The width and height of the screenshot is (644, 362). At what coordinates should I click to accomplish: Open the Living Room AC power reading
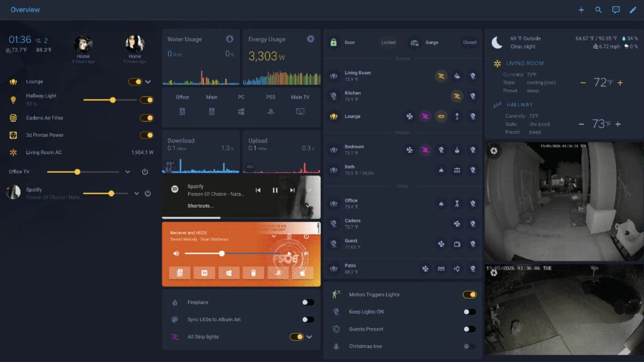pos(142,152)
